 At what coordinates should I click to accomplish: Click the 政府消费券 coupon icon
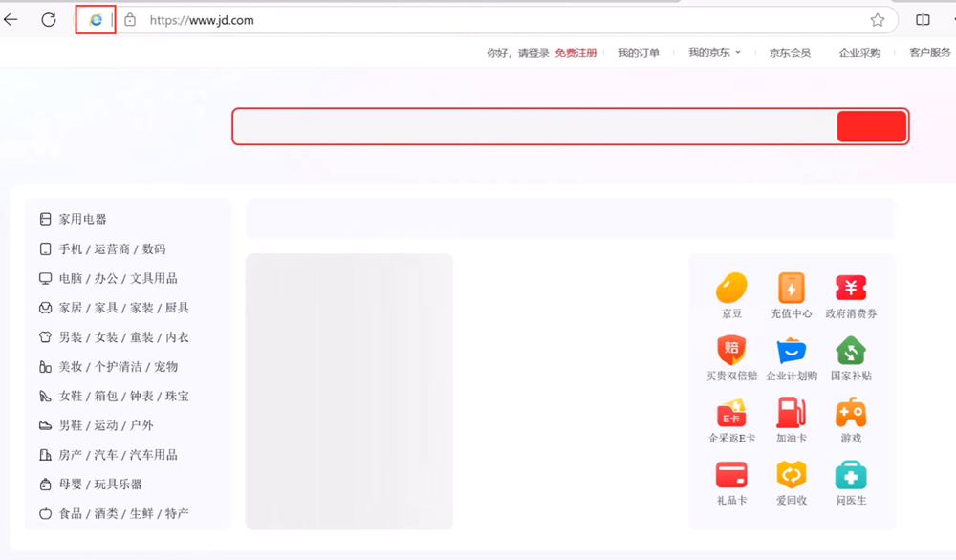(851, 288)
